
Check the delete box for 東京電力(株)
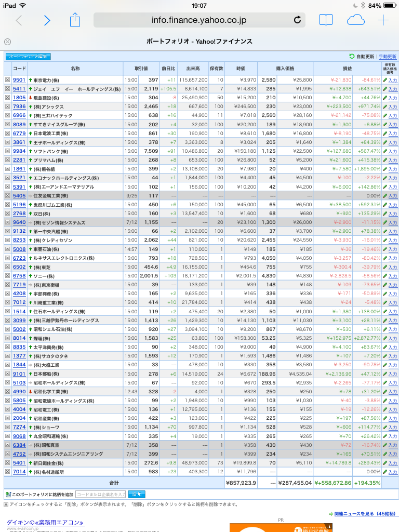click(7, 80)
